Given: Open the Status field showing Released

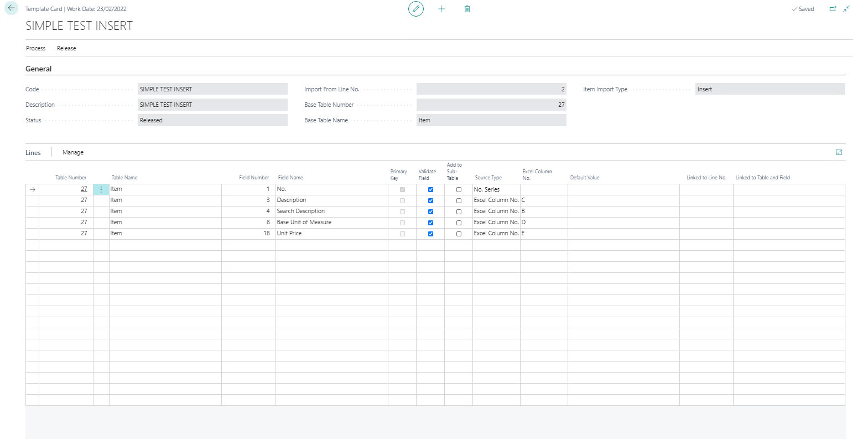Looking at the screenshot, I should pos(212,120).
